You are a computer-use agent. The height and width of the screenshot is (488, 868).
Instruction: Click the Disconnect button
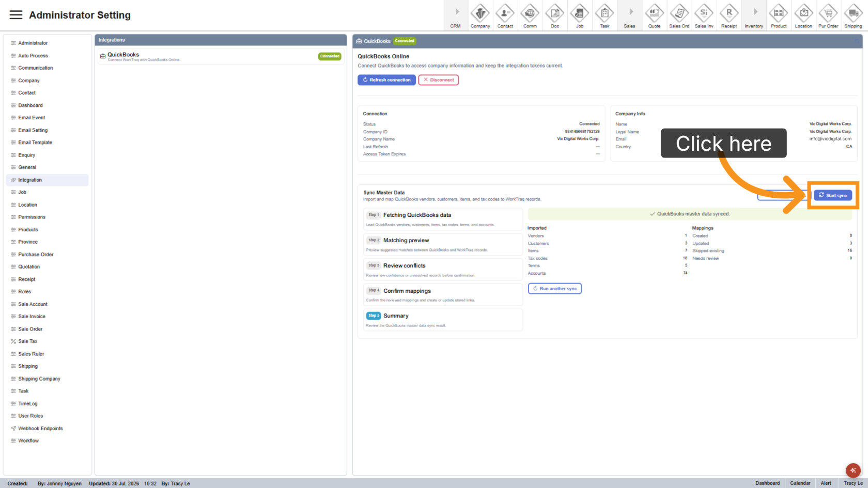click(x=439, y=80)
